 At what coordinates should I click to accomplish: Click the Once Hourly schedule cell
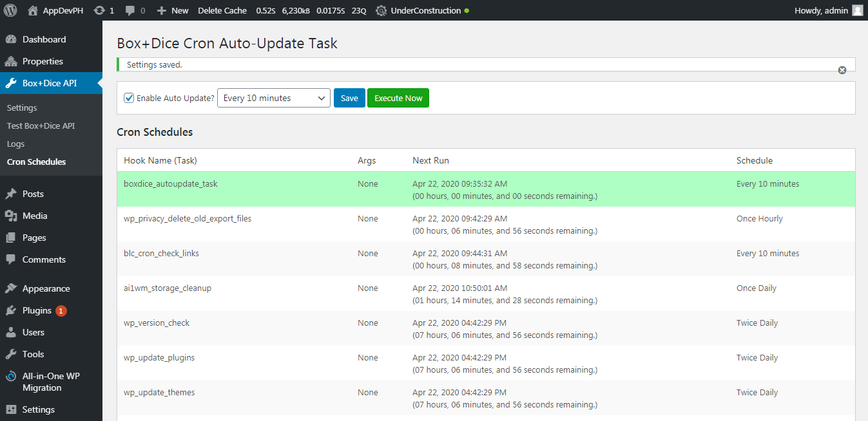point(760,218)
